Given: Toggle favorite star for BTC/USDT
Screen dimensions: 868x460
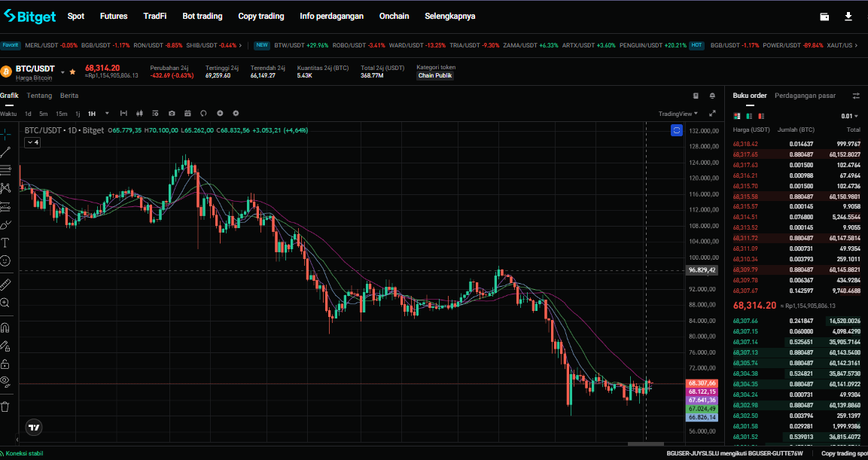Looking at the screenshot, I should [72, 72].
